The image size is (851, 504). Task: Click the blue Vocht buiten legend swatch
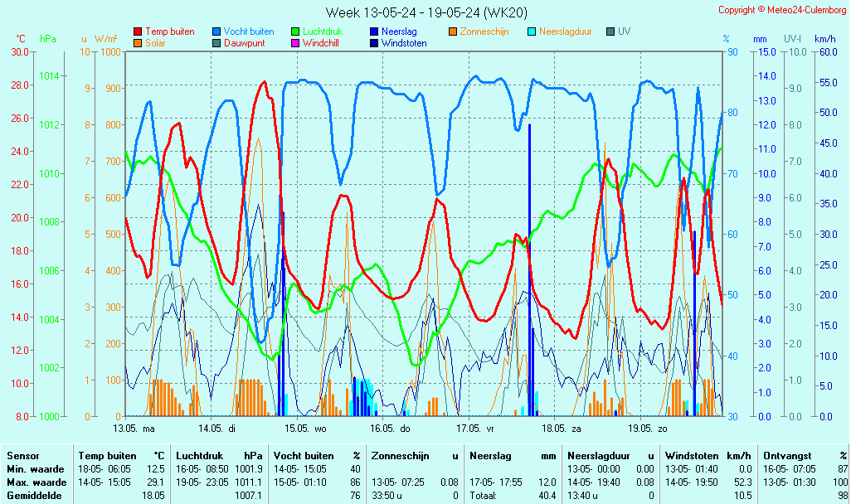pyautogui.click(x=216, y=31)
